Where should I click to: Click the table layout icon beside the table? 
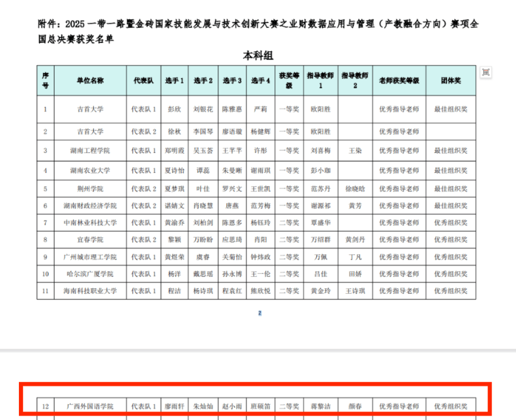[486, 73]
